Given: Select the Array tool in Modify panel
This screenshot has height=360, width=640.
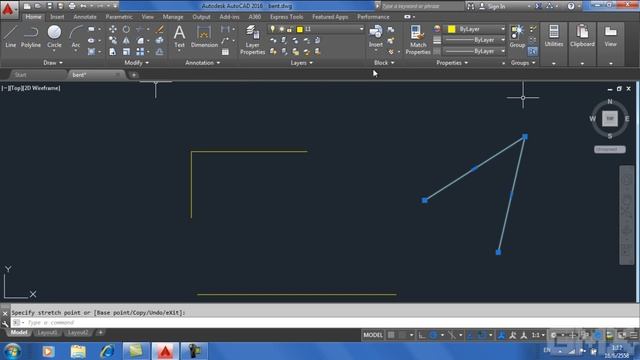Looking at the screenshot, I should (140, 52).
